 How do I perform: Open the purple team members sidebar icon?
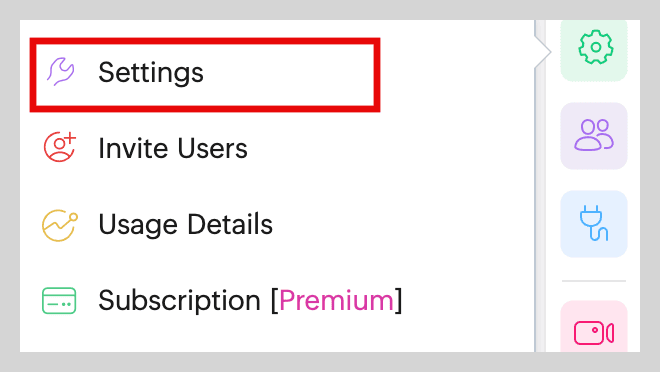[x=594, y=136]
